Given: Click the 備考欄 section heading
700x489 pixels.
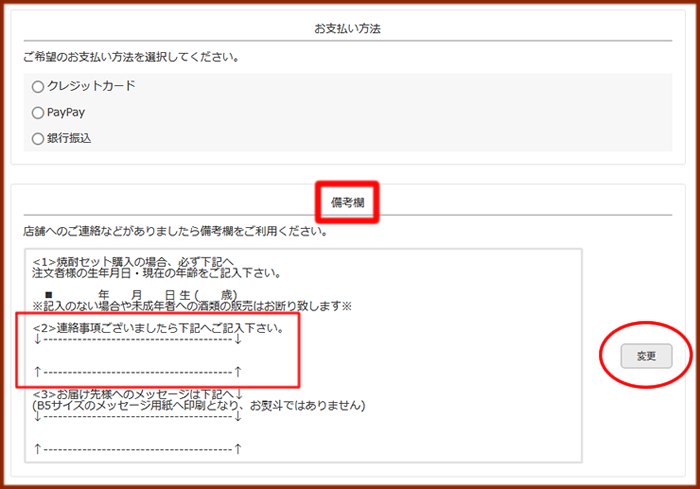Looking at the screenshot, I should [347, 203].
